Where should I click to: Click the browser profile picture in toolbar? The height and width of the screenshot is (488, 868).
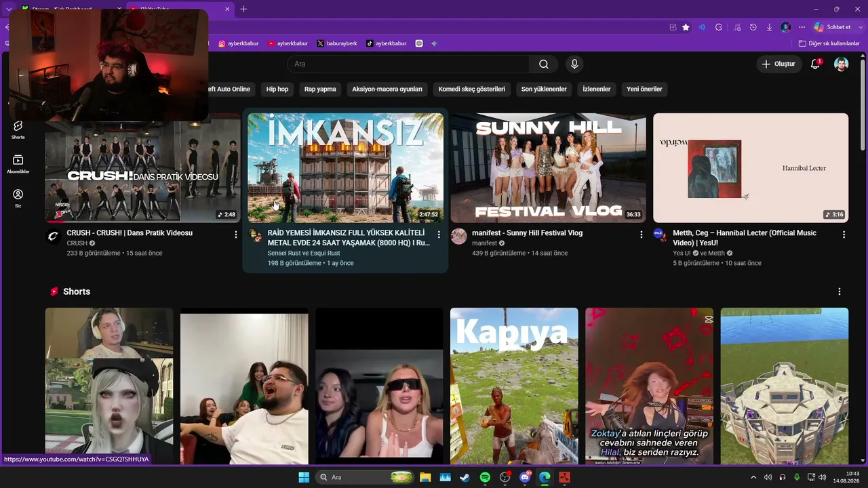point(785,27)
